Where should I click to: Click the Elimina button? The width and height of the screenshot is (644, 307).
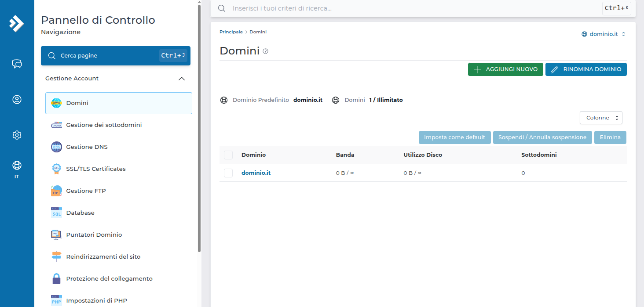(610, 137)
